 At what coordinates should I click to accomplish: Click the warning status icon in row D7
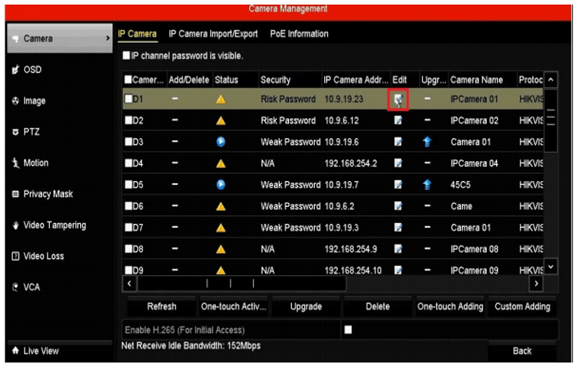(x=221, y=228)
